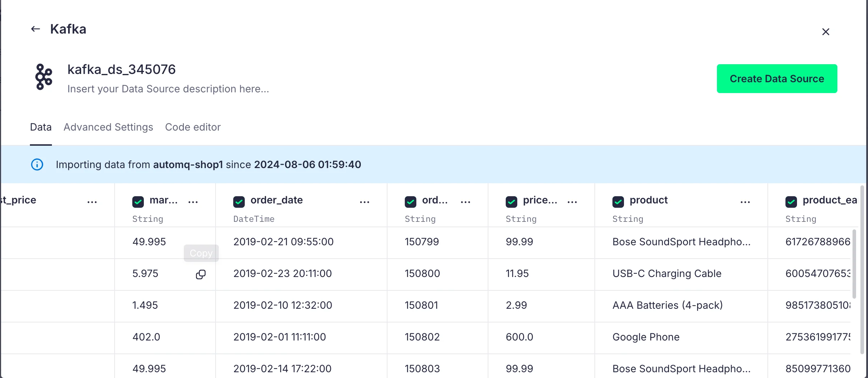Uncheck the order_date column checkbox
Screen dimensions: 868x378
pyautogui.click(x=239, y=202)
